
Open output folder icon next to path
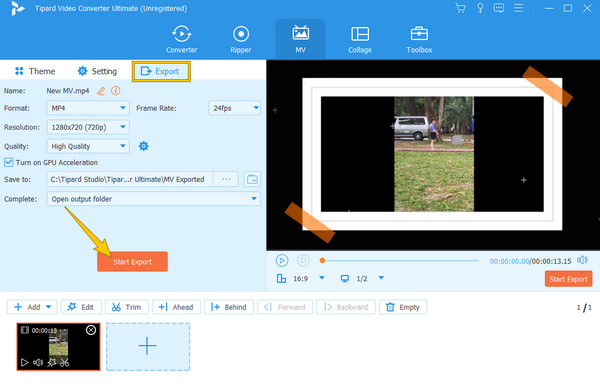tap(252, 179)
